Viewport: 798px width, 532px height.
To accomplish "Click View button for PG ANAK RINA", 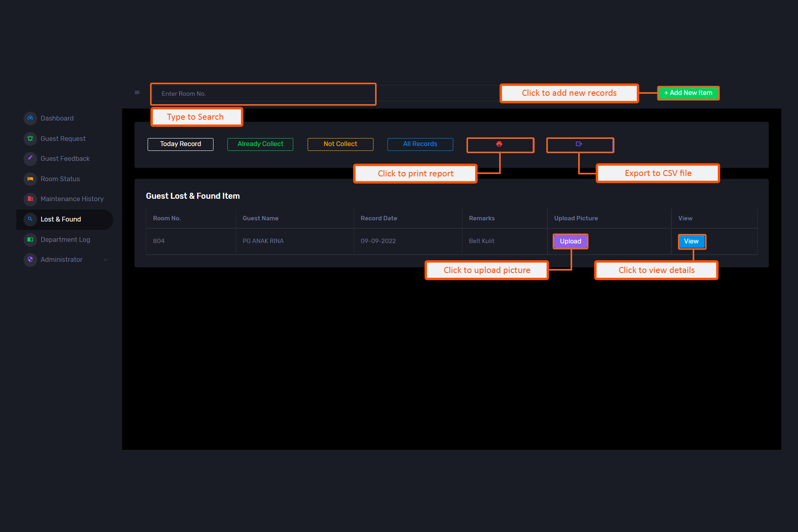I will click(691, 241).
